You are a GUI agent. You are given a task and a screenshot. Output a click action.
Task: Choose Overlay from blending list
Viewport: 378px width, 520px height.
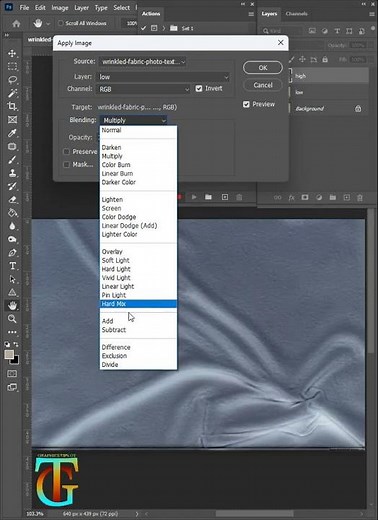coord(138,252)
